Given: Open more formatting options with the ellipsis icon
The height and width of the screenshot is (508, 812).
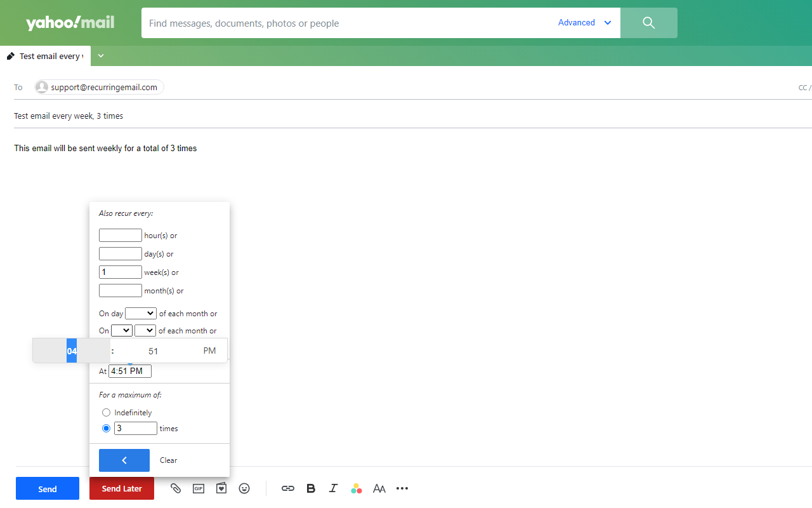Looking at the screenshot, I should click(x=402, y=488).
